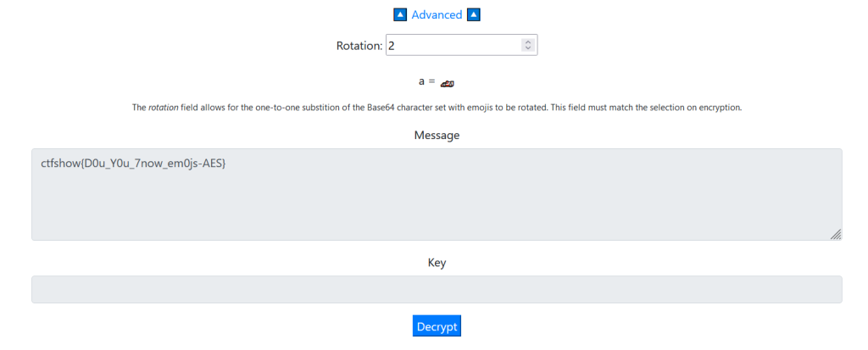This screenshot has height=350, width=868.
Task: Click the race car emoji after 'a ='
Action: pos(448,82)
